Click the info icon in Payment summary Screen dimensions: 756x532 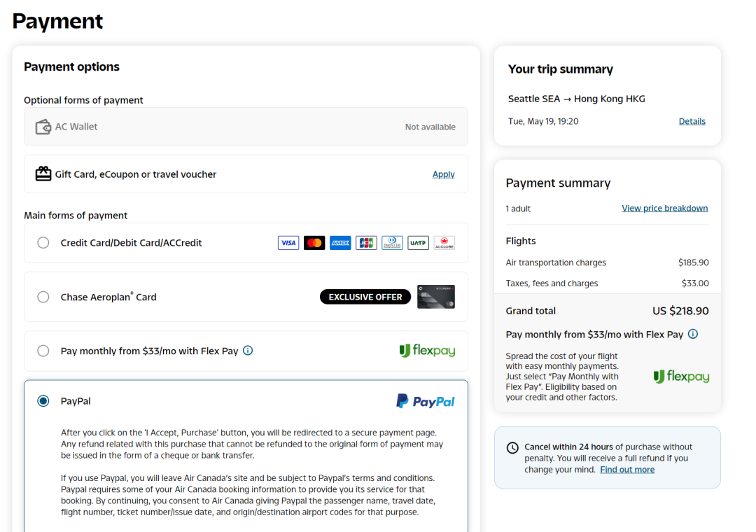pos(693,334)
